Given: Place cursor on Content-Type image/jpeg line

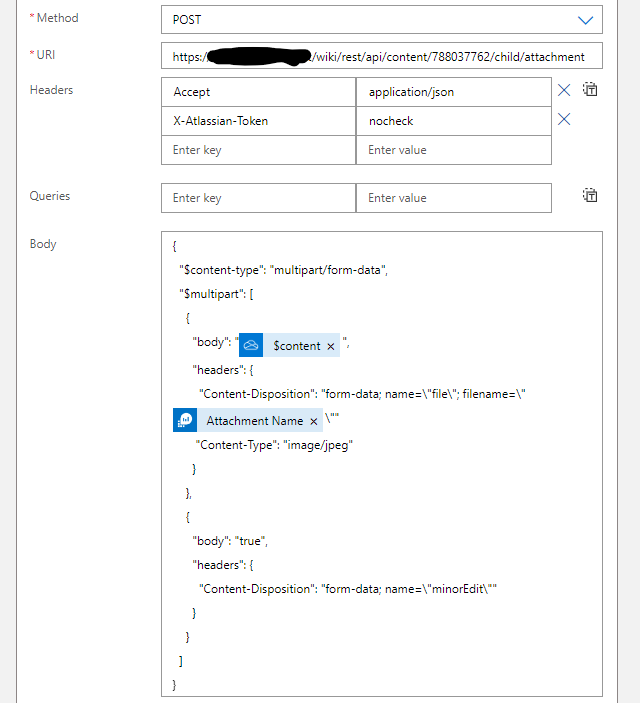Looking at the screenshot, I should click(x=274, y=445).
